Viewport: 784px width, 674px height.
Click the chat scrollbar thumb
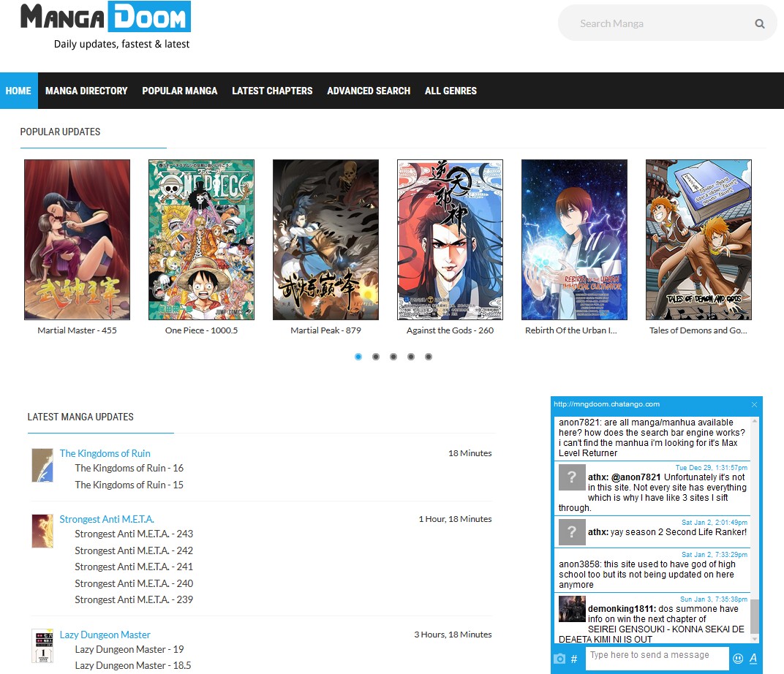pos(755,616)
